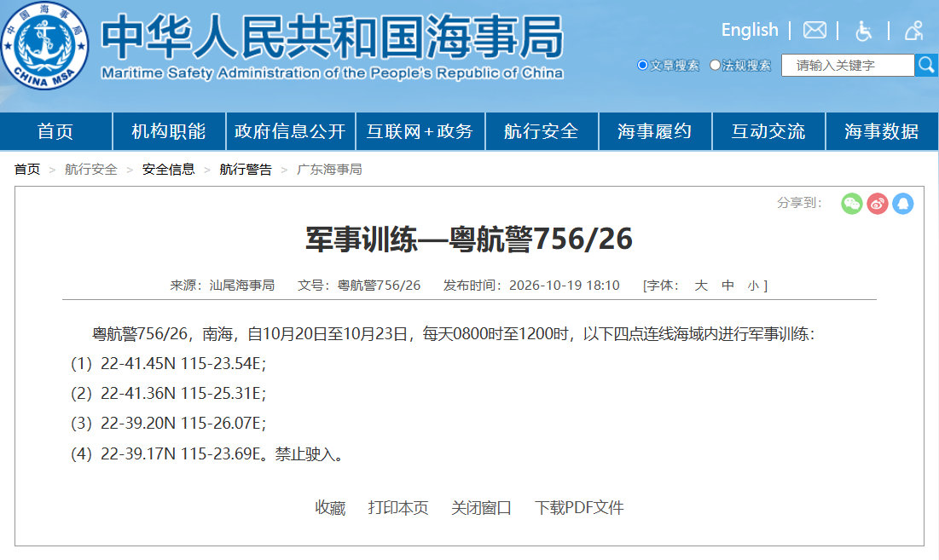Select 文章搜索 radio option
939x560 pixels.
pyautogui.click(x=642, y=66)
